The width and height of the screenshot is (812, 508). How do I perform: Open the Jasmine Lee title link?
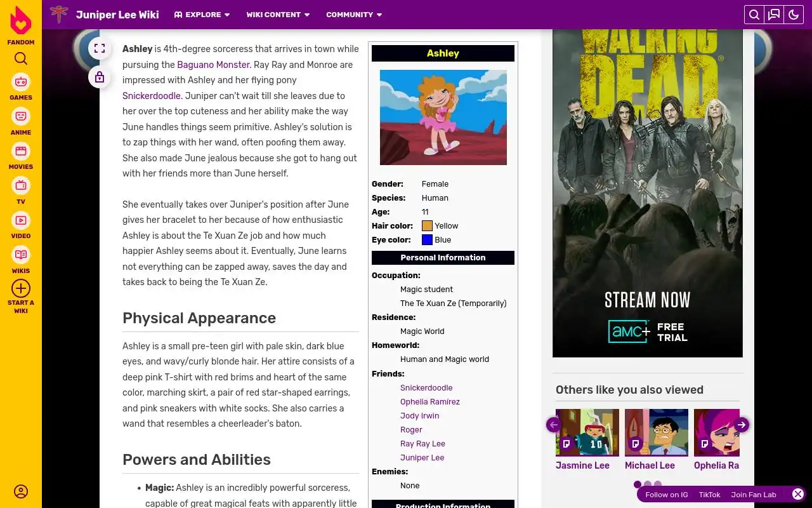[582, 465]
